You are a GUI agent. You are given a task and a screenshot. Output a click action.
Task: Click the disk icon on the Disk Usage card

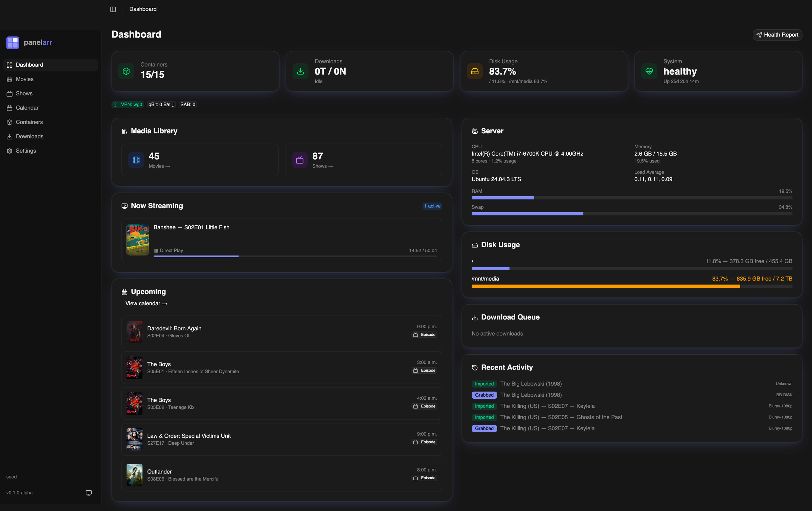pyautogui.click(x=475, y=71)
